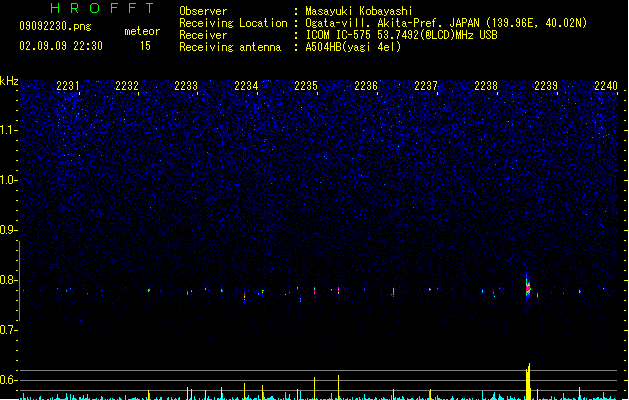Select the file name 09092230.png
Screen dimensions: 629x400
tap(55, 26)
